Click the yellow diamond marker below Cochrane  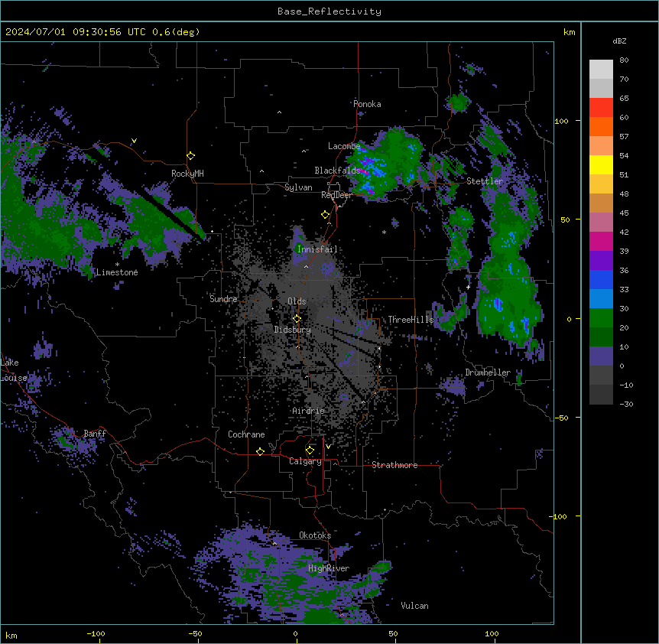pos(260,451)
